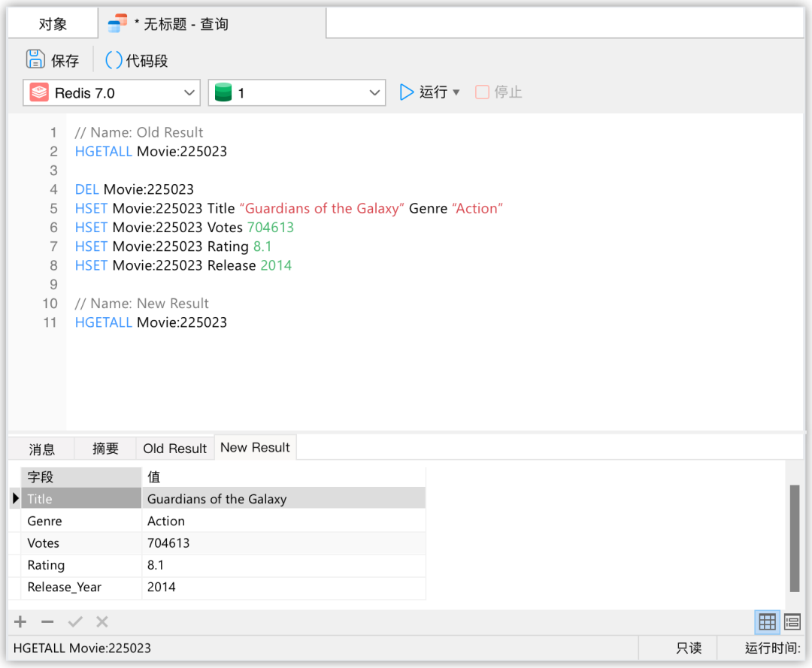Open the 摘要 result tab

click(105, 449)
